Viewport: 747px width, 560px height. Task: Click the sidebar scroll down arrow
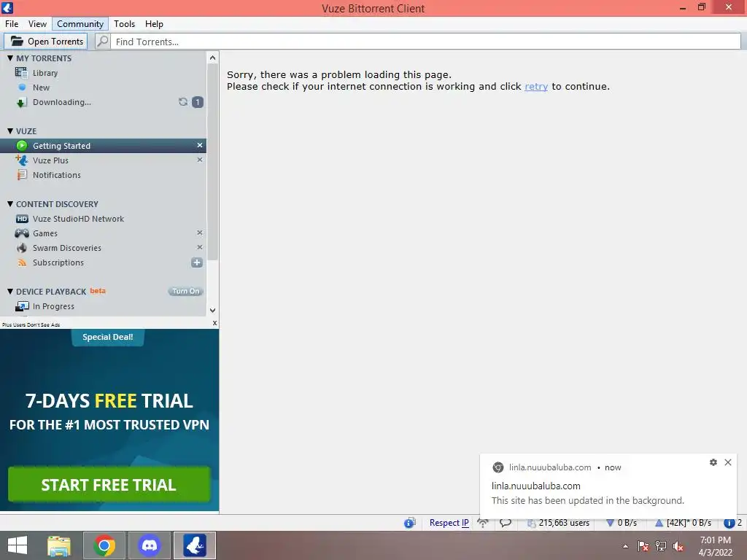pyautogui.click(x=212, y=310)
